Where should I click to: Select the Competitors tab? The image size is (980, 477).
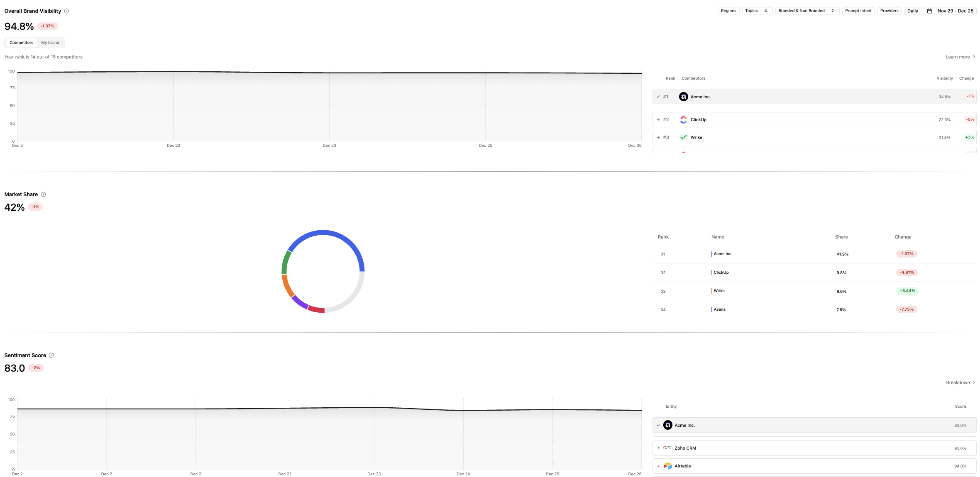(x=22, y=43)
